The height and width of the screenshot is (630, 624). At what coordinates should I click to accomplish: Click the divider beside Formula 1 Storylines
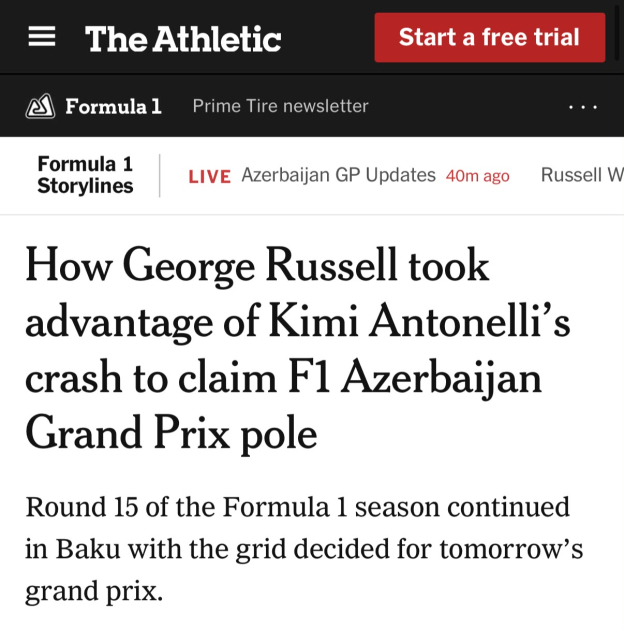click(x=160, y=176)
